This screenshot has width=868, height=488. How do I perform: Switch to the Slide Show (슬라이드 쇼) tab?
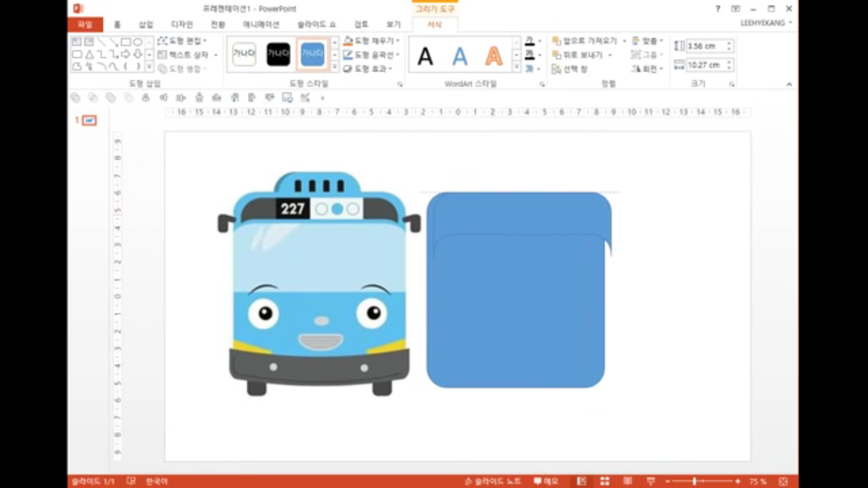pyautogui.click(x=316, y=24)
